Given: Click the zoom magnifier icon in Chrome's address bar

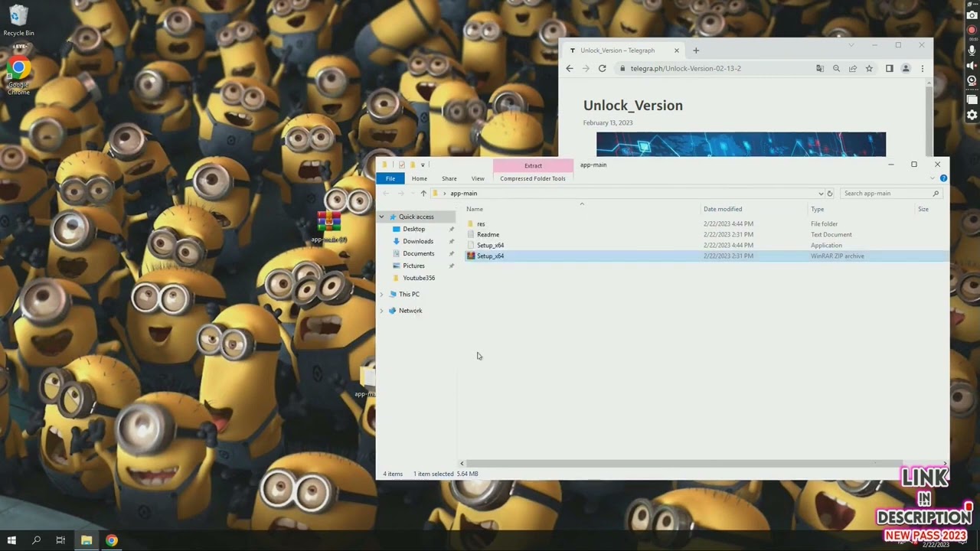Looking at the screenshot, I should pos(836,68).
